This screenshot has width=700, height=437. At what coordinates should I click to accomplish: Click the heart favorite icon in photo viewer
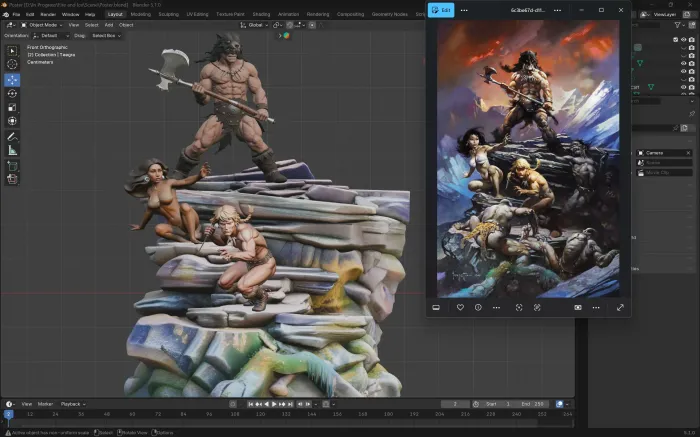click(x=460, y=308)
